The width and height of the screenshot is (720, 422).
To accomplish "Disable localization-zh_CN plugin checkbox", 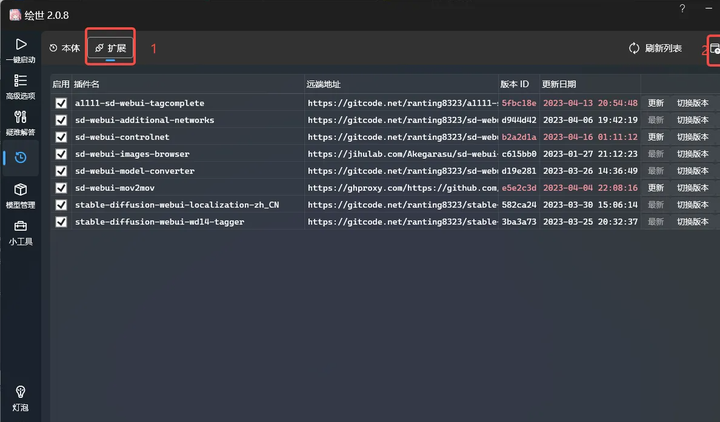I will point(61,205).
